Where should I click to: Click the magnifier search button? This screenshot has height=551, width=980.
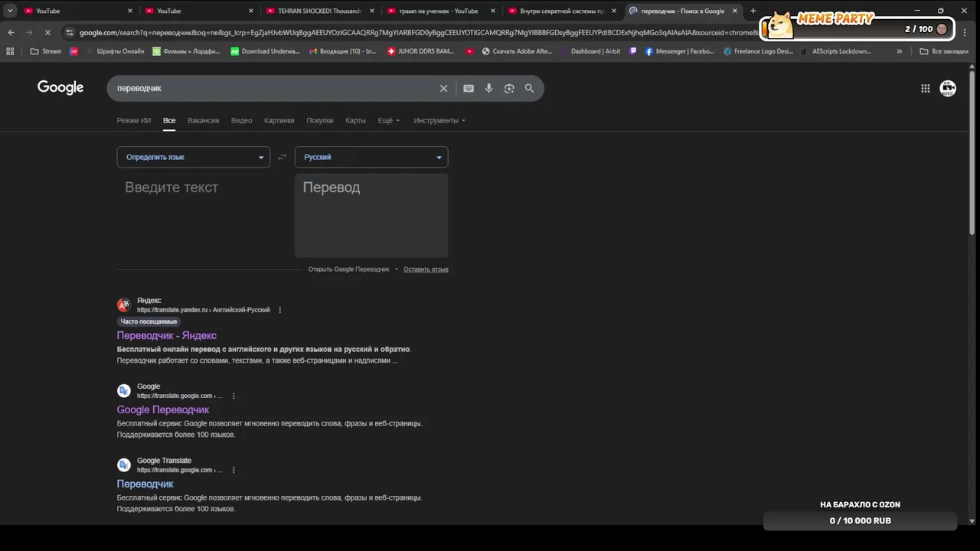pyautogui.click(x=529, y=88)
